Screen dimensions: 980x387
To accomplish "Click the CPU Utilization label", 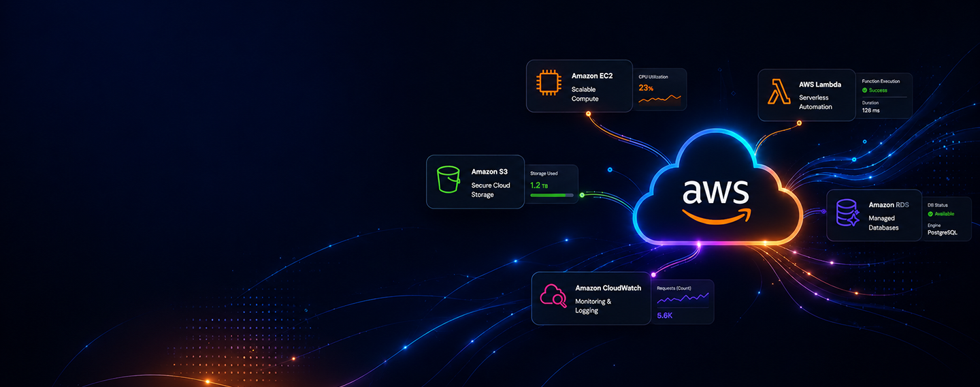I will click(x=653, y=77).
